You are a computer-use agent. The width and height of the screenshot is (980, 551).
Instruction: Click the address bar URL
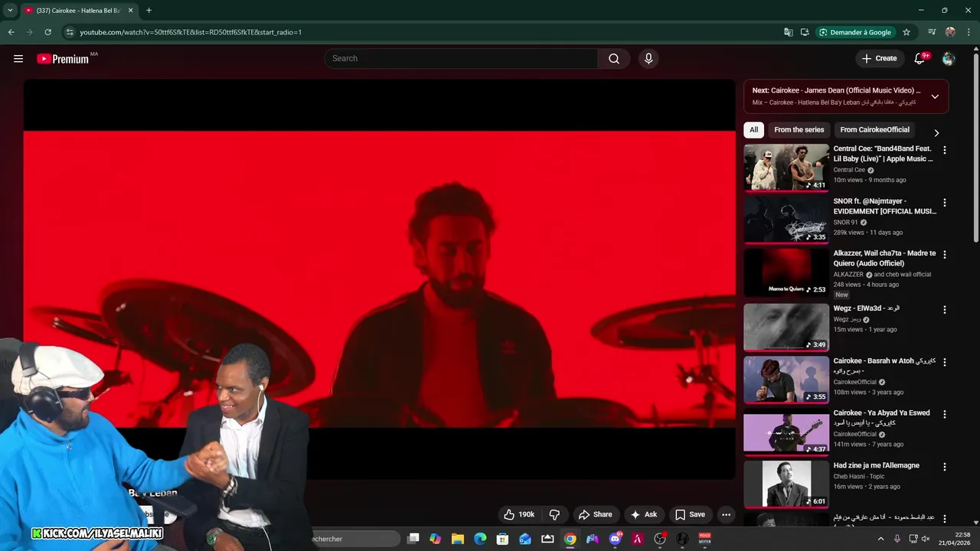click(x=191, y=32)
